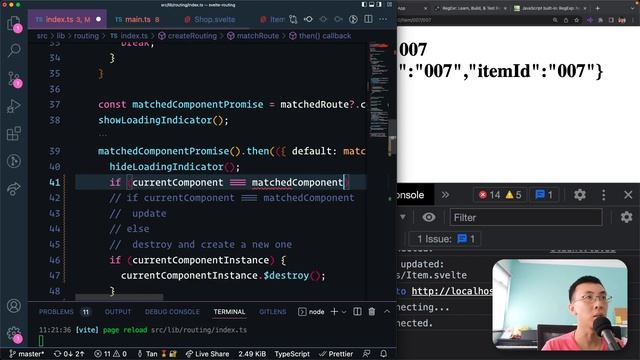The height and width of the screenshot is (360, 640).
Task: Click the console Filter input field
Action: click(x=526, y=217)
